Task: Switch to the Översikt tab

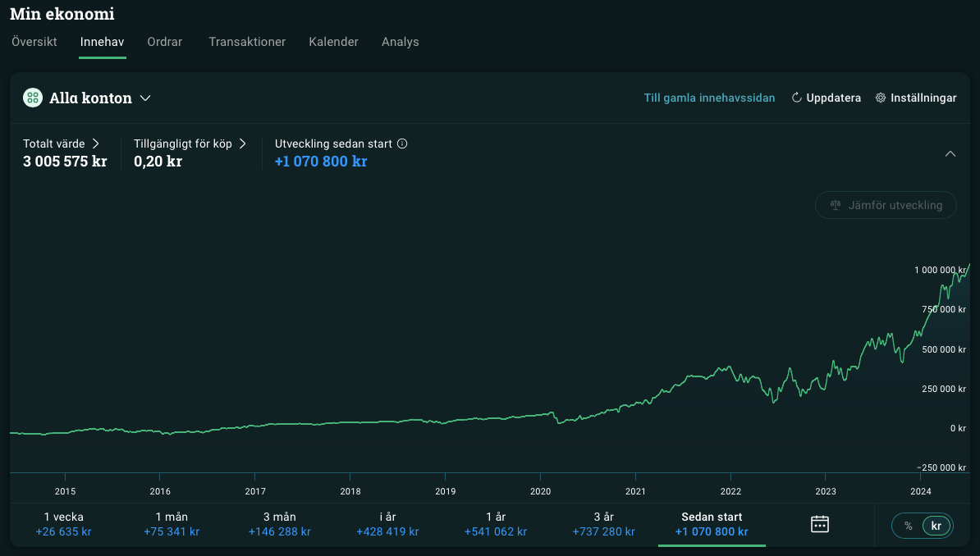Action: (x=34, y=42)
